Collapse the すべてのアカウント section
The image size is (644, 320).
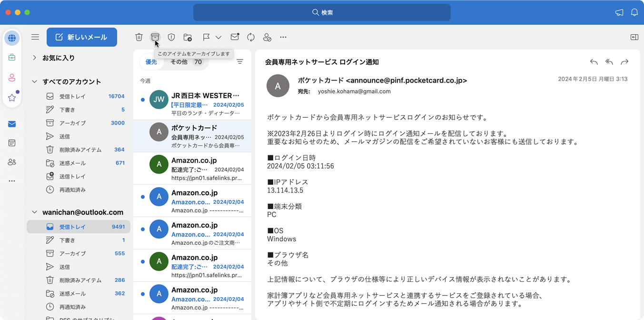click(34, 81)
